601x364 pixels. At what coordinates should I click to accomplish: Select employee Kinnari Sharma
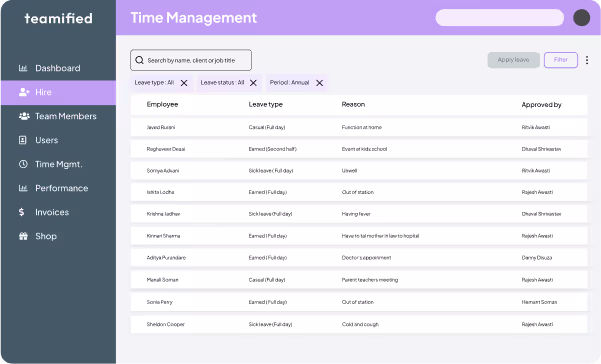click(x=163, y=236)
